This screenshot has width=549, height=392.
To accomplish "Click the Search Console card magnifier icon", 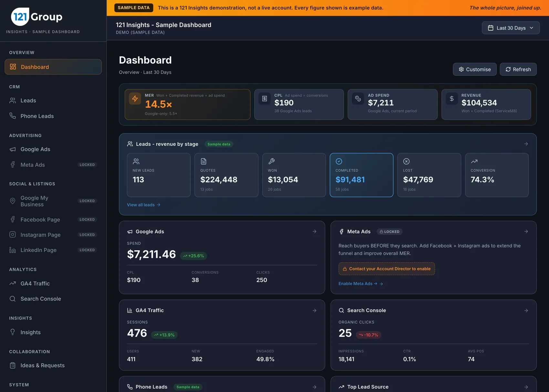I will (341, 310).
